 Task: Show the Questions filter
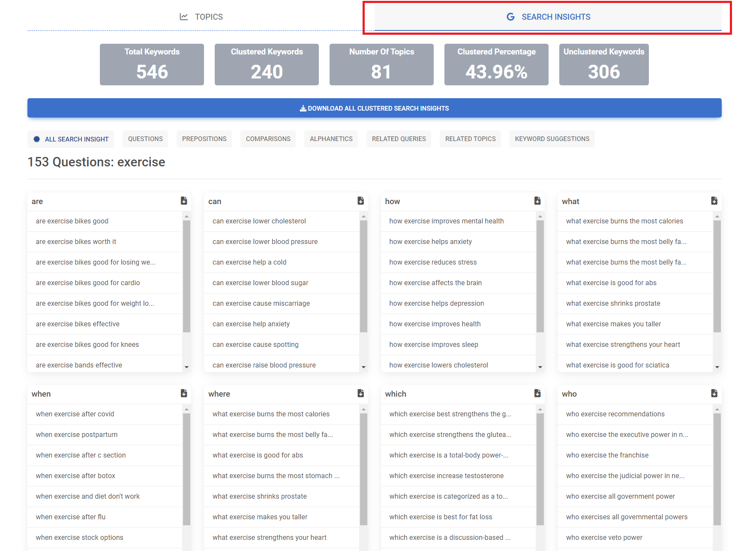click(x=145, y=139)
